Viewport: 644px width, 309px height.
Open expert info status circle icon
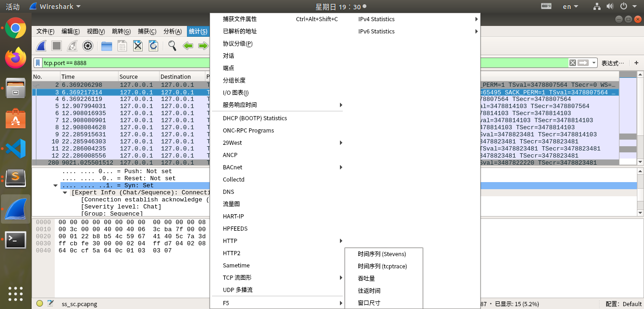(x=40, y=303)
